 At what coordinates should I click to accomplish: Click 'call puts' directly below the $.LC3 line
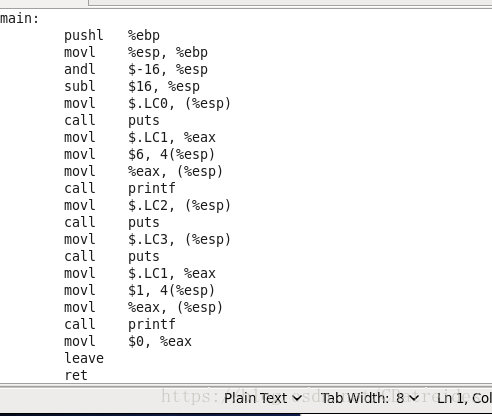pyautogui.click(x=112, y=256)
